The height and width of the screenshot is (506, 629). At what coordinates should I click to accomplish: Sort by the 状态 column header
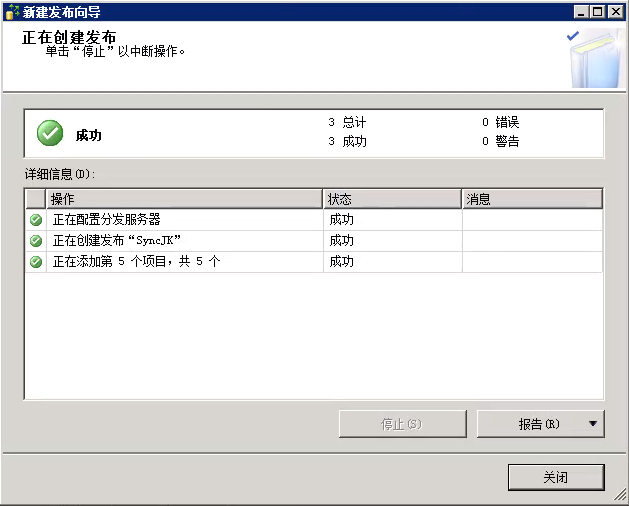click(x=392, y=199)
